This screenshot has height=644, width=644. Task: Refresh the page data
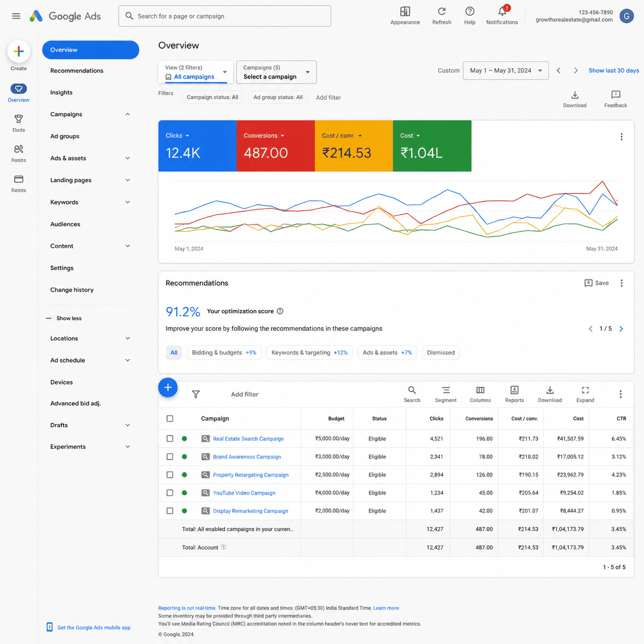click(442, 15)
